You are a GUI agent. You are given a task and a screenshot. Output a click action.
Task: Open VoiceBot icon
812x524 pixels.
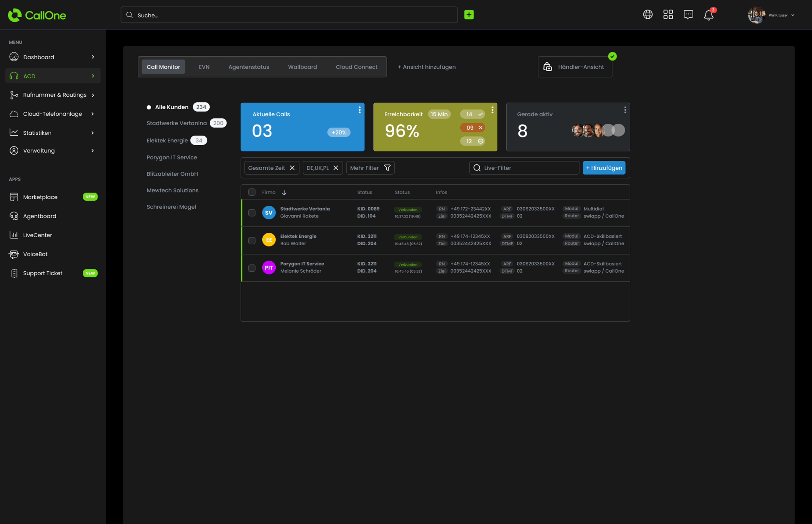click(14, 254)
